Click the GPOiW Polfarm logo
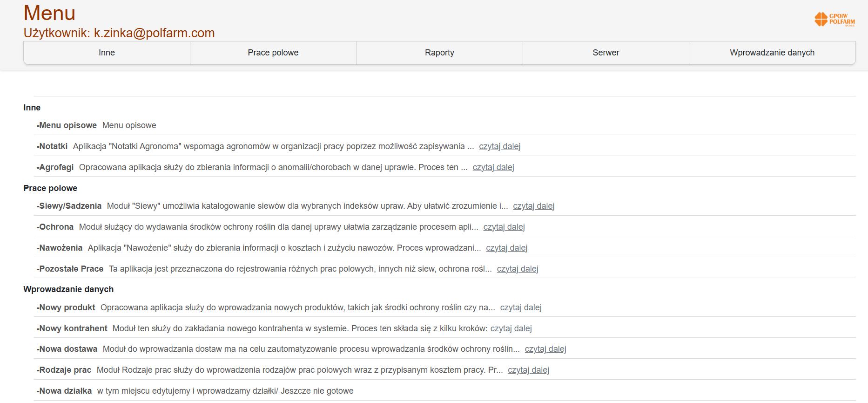The height and width of the screenshot is (403, 868). point(835,20)
